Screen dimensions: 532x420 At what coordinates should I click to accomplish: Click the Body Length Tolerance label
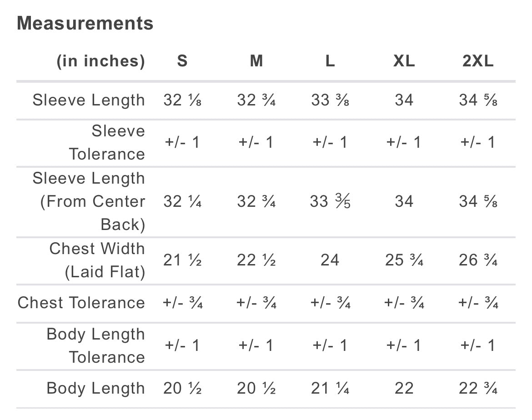(x=96, y=346)
